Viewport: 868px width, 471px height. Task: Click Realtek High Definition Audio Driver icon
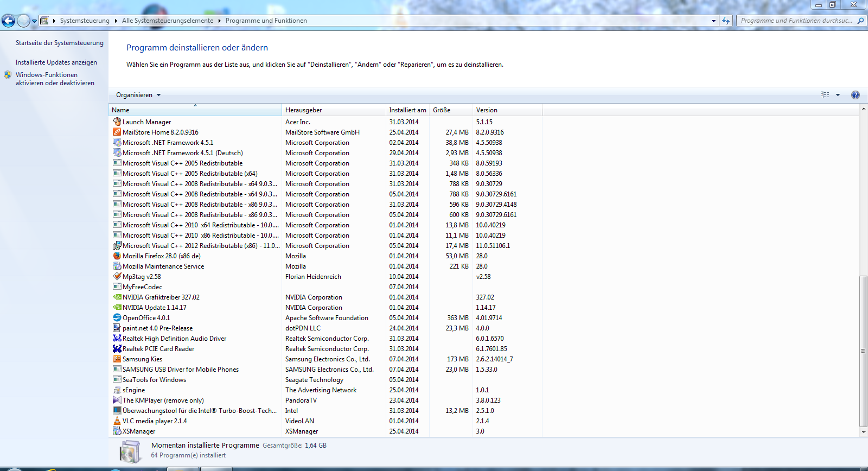tap(117, 338)
